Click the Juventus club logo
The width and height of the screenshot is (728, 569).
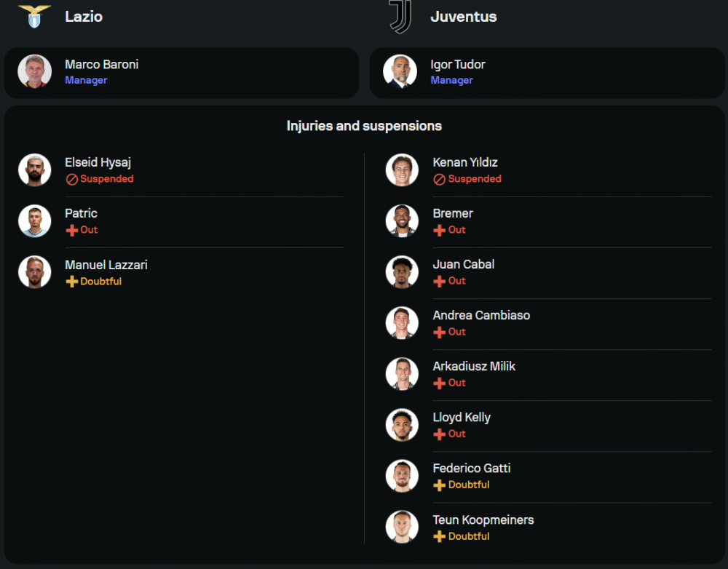(x=400, y=17)
